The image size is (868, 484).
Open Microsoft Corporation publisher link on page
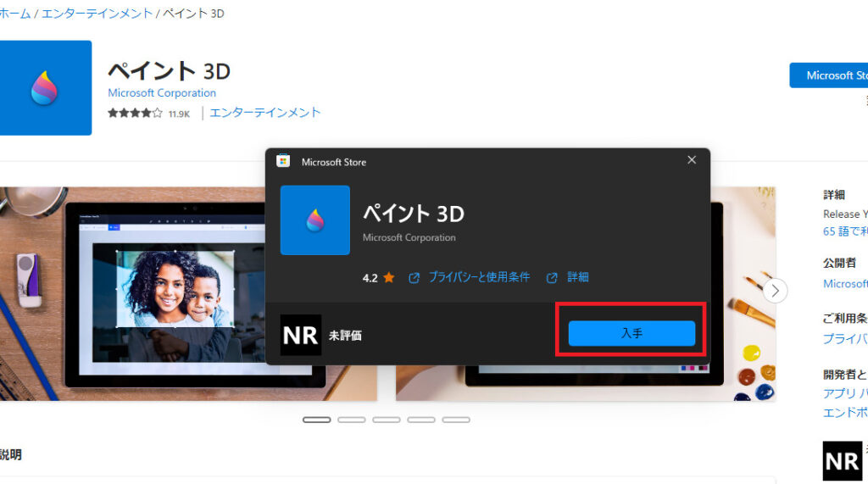coord(162,93)
